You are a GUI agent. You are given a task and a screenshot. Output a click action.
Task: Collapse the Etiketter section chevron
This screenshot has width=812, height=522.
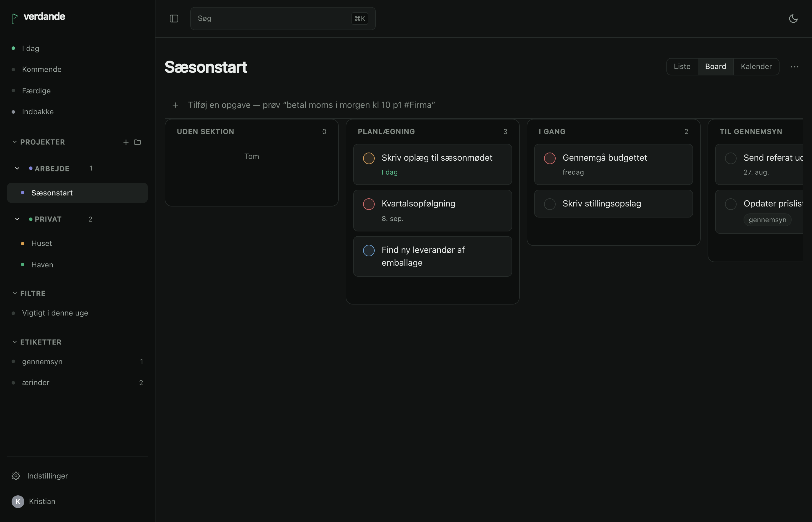pos(14,342)
